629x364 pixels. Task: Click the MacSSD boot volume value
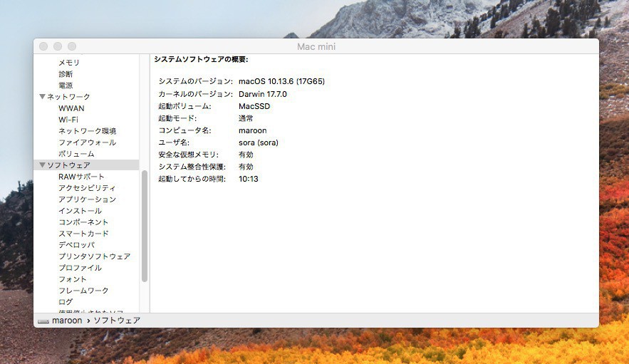tap(254, 106)
